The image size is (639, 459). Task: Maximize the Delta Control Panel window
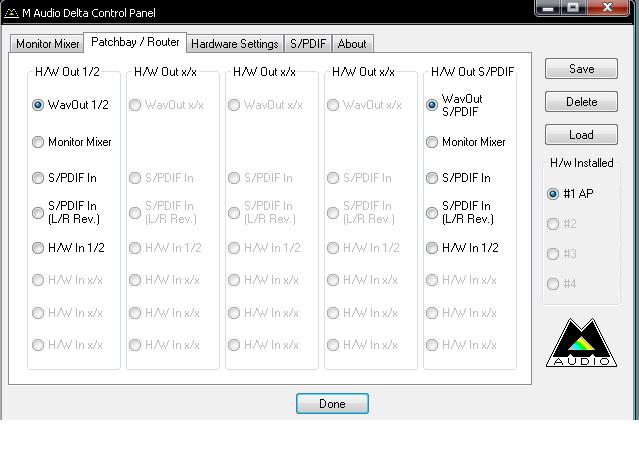point(573,8)
